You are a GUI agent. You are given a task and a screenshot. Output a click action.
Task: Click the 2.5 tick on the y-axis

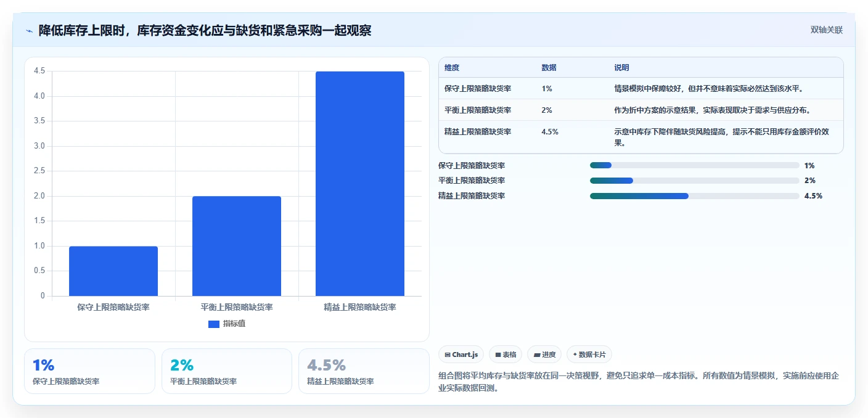[x=39, y=171]
